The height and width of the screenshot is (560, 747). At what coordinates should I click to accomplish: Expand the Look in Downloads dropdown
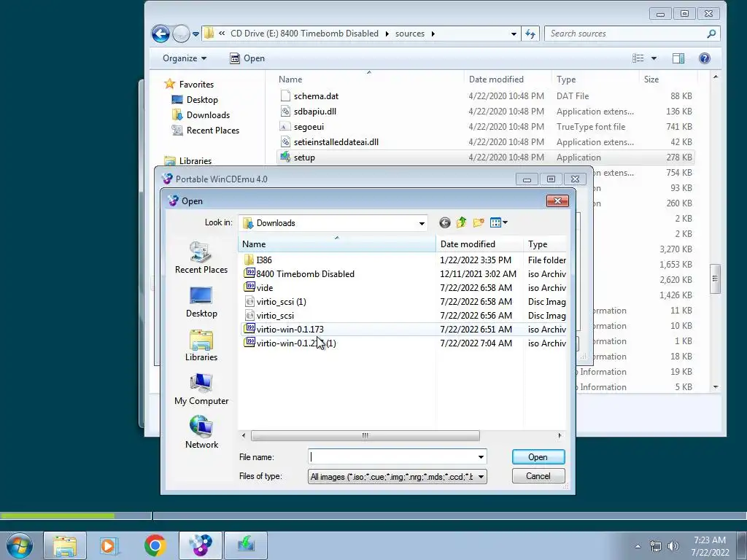click(x=422, y=223)
